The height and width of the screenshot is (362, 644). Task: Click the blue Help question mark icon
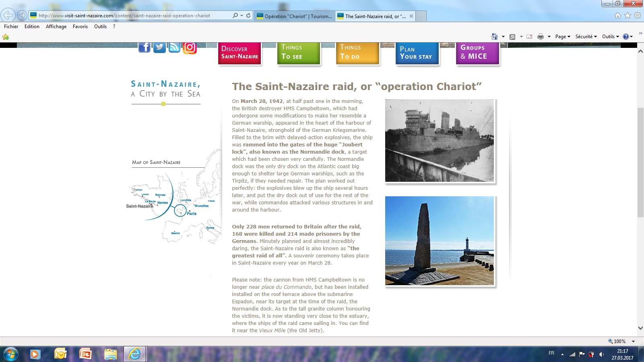point(626,37)
